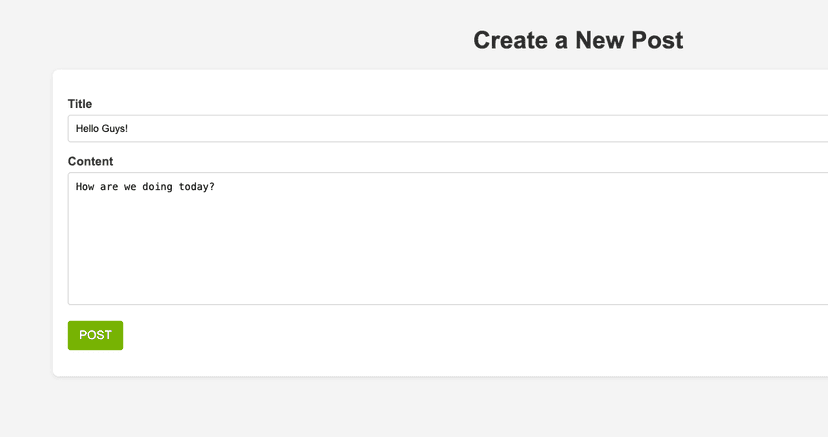Place cursor on "Hello" in the title

88,129
